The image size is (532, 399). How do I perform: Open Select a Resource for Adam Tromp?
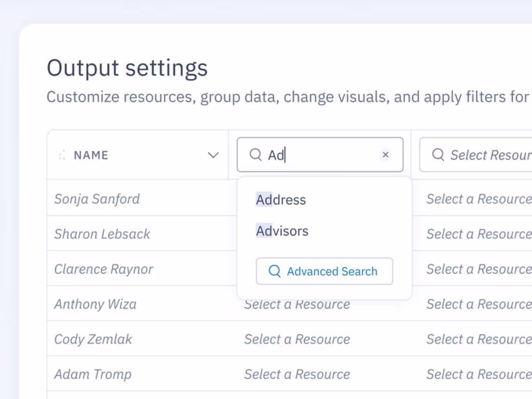click(297, 374)
